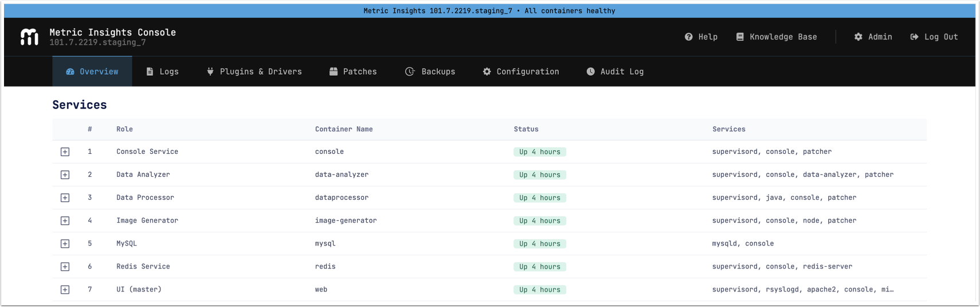Expand the Image Generator row
980x307 pixels.
65,221
